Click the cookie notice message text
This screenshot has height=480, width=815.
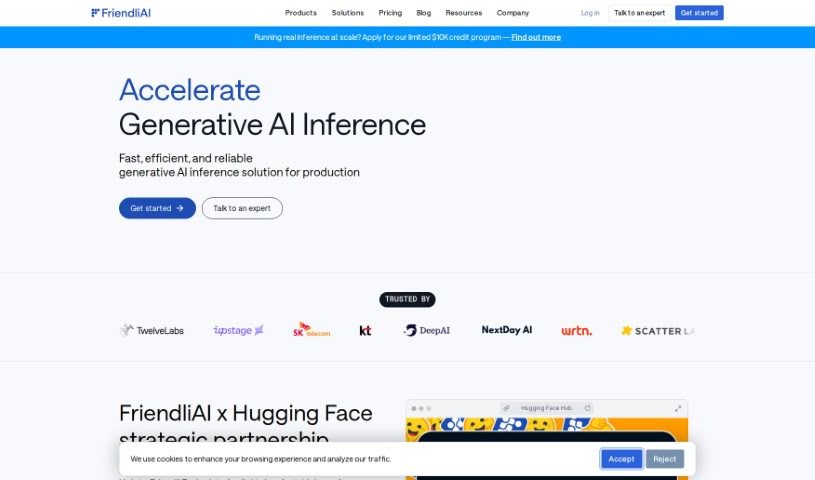260,459
